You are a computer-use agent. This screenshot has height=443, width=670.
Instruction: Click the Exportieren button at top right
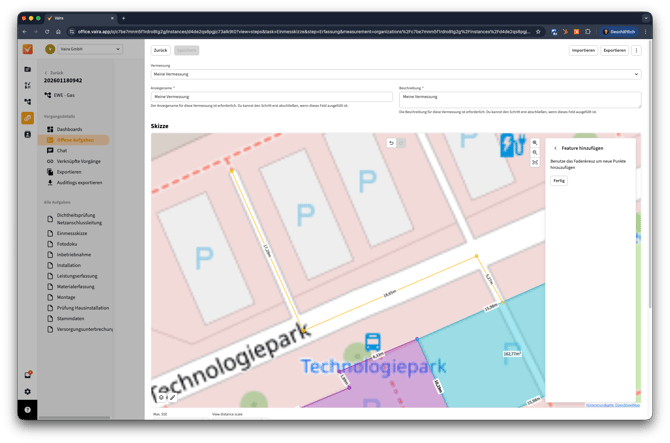tap(614, 50)
